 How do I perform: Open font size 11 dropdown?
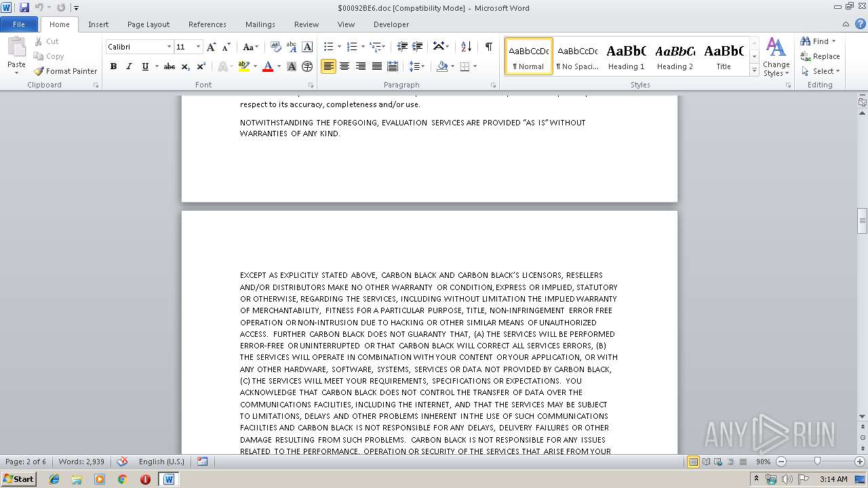pos(198,47)
